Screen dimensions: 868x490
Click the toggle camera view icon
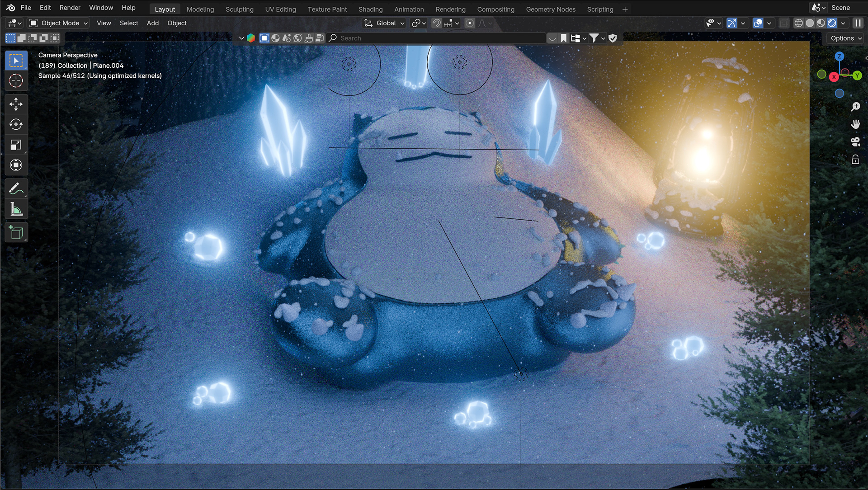855,141
